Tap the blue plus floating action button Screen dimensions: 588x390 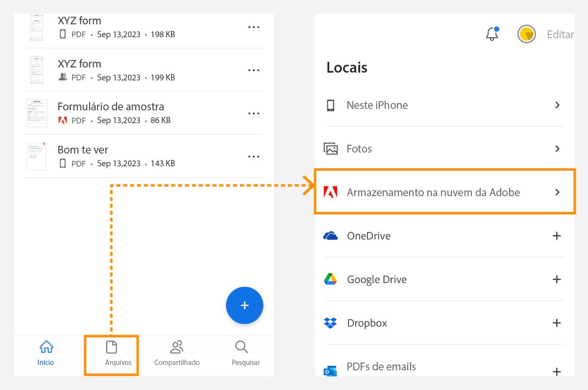pyautogui.click(x=245, y=305)
